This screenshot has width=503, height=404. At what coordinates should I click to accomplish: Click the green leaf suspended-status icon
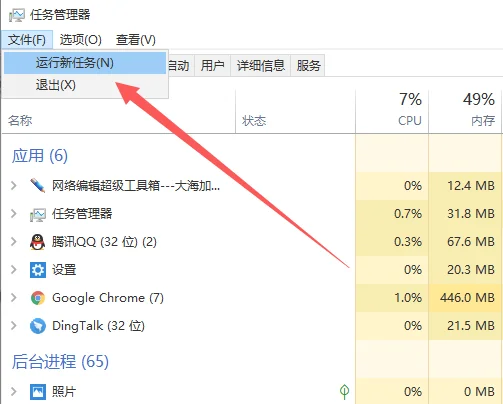point(344,391)
